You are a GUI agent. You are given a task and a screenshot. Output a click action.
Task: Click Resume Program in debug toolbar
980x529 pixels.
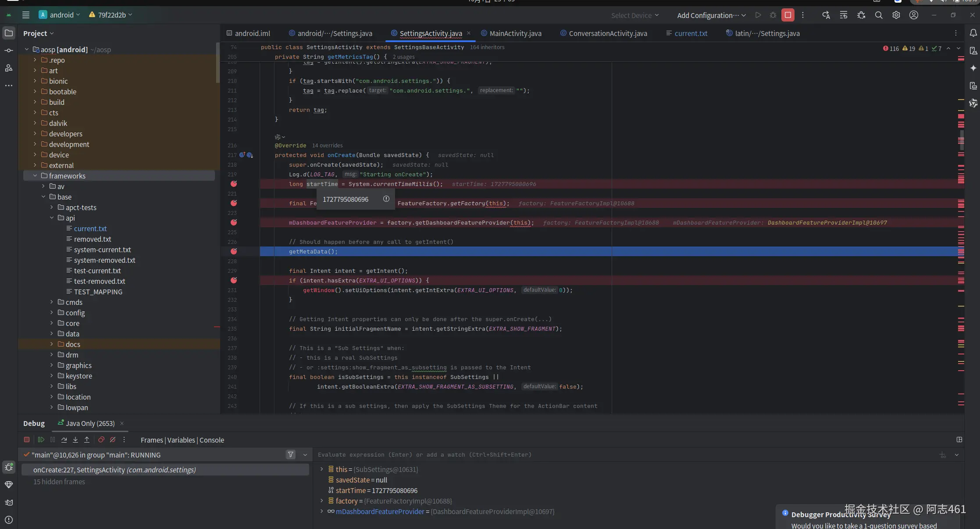point(41,440)
